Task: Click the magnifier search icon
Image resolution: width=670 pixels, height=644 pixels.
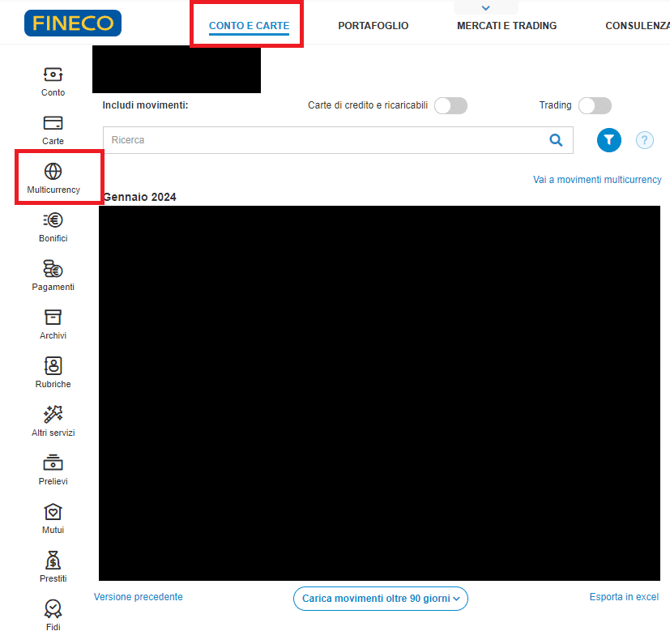Action: click(556, 140)
